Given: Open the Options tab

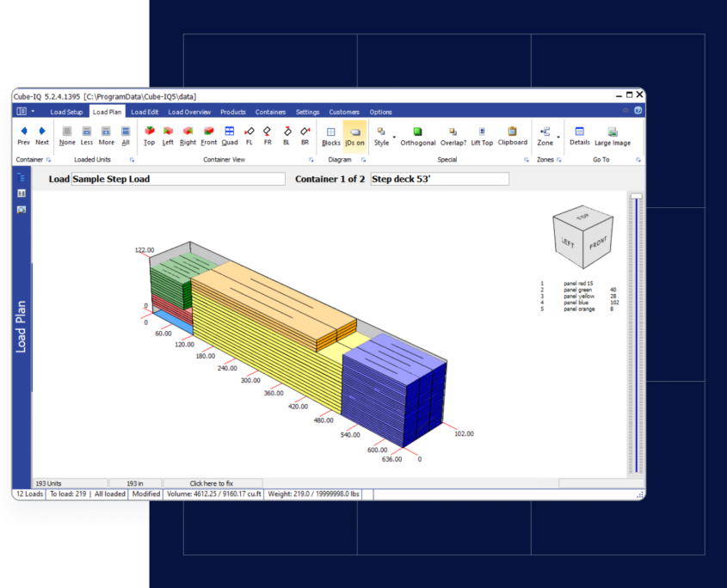Looking at the screenshot, I should 380,112.
